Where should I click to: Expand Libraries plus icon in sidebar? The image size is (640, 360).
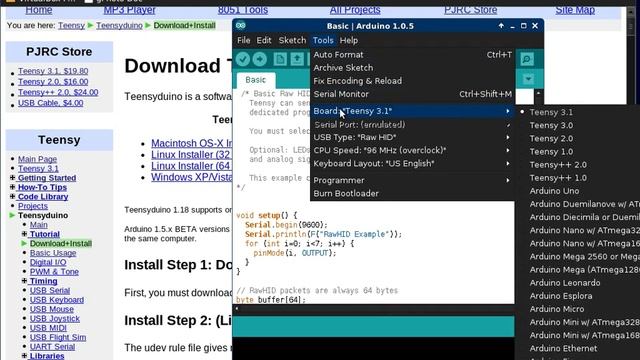[x=24, y=356]
